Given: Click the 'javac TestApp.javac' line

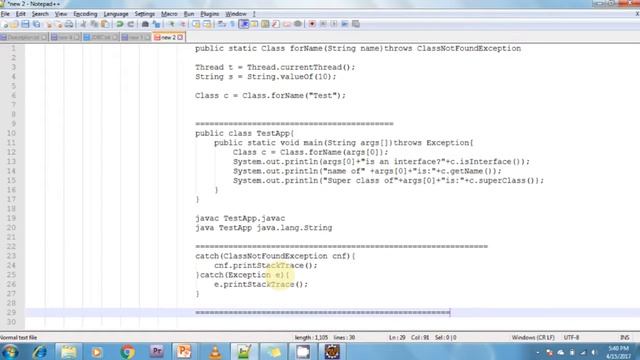Looking at the screenshot, I should tap(240, 218).
